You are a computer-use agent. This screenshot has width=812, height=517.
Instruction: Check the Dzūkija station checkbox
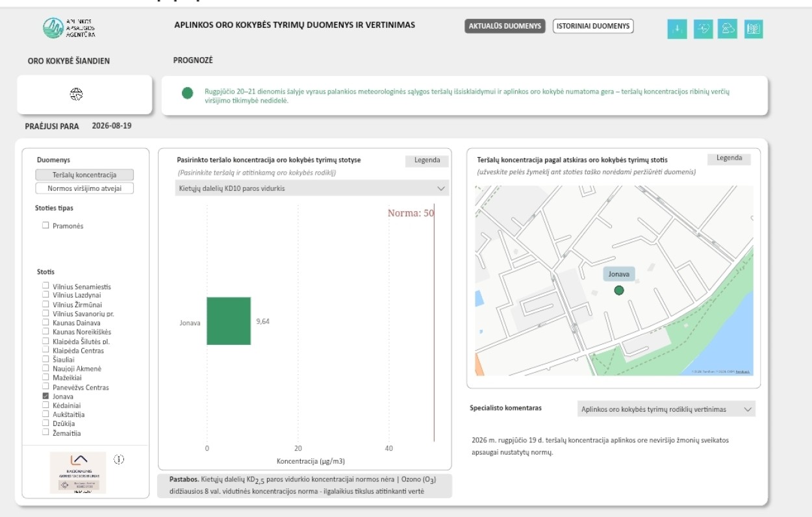45,423
